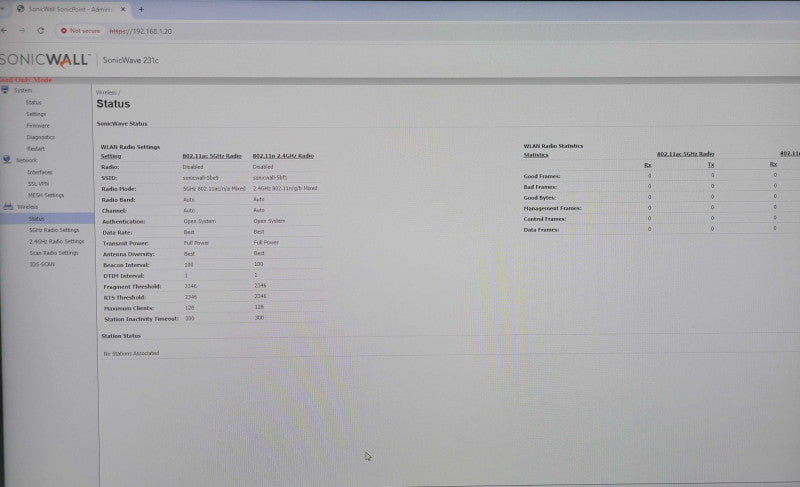Open the Diagnostics page
Image resolution: width=800 pixels, height=487 pixels.
(x=41, y=137)
